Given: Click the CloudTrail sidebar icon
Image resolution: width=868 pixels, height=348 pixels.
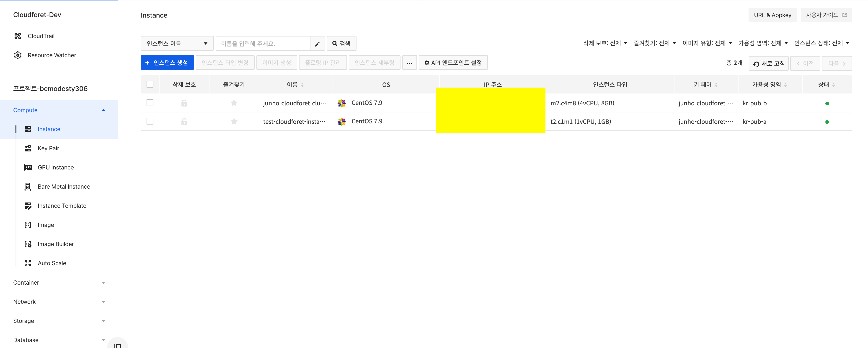Looking at the screenshot, I should 18,36.
